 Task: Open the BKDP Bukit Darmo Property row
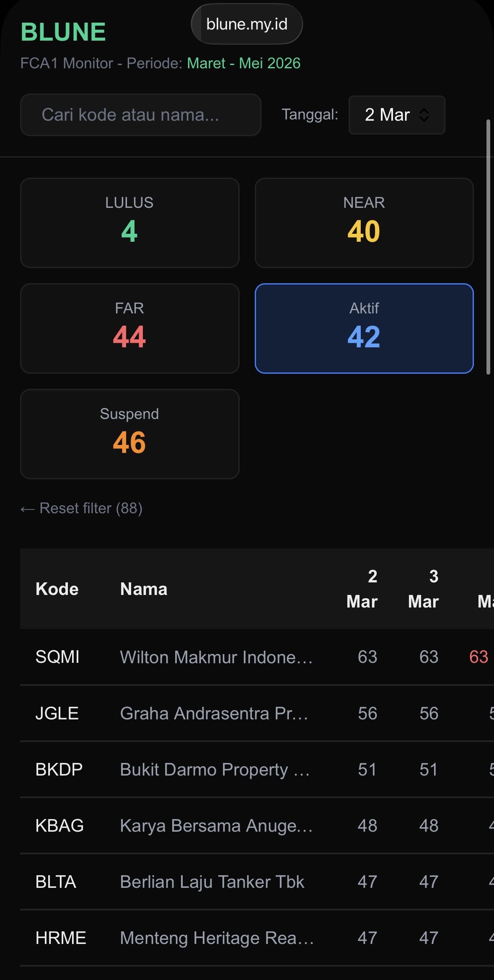215,769
